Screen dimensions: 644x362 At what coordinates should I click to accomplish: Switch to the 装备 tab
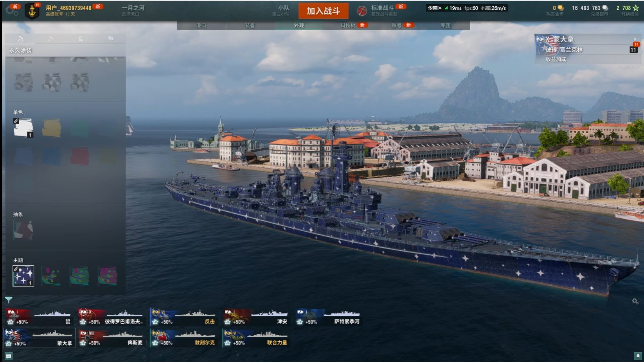(x=250, y=25)
